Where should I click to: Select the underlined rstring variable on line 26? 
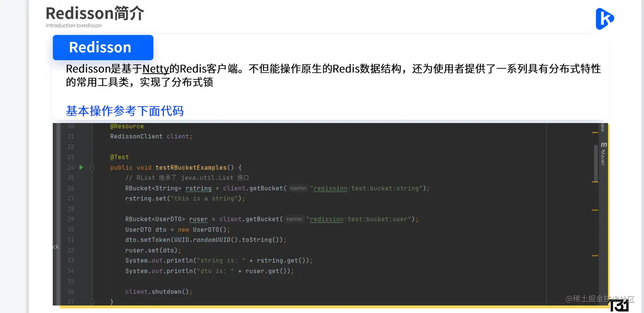198,188
